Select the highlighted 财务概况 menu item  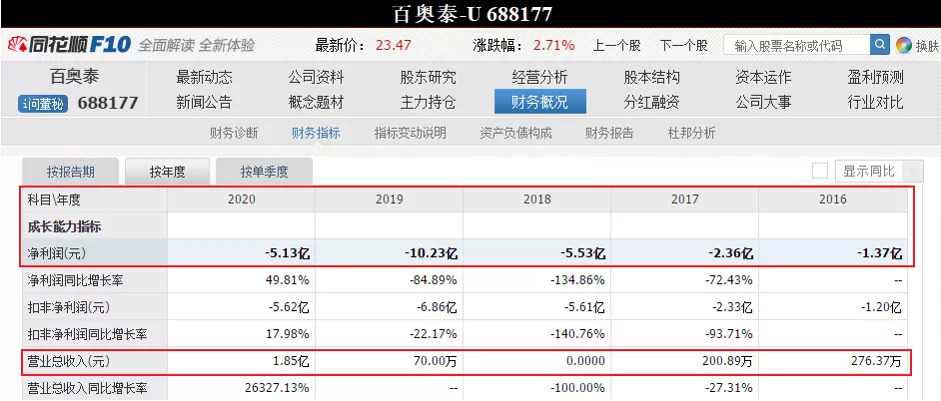540,101
